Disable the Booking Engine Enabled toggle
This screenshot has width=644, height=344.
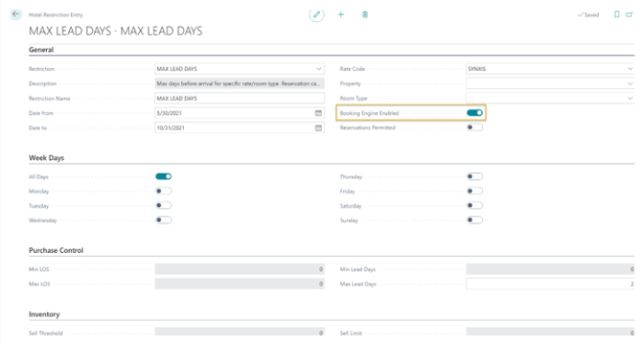point(475,112)
